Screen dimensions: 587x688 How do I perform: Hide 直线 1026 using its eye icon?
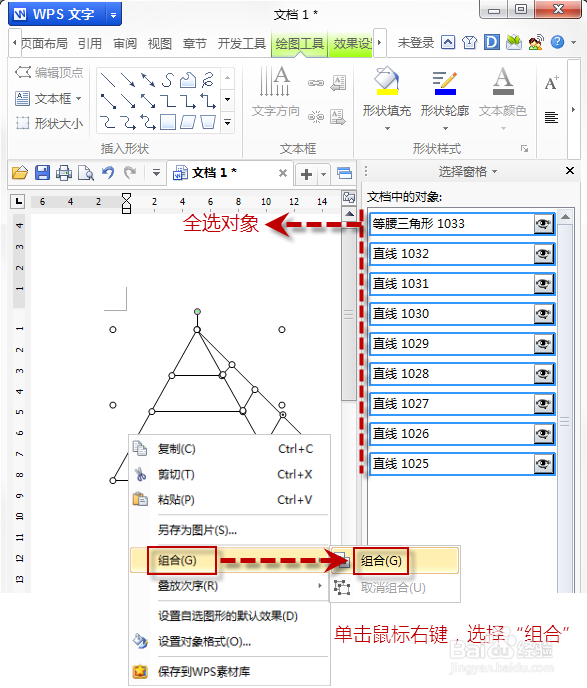click(x=543, y=434)
